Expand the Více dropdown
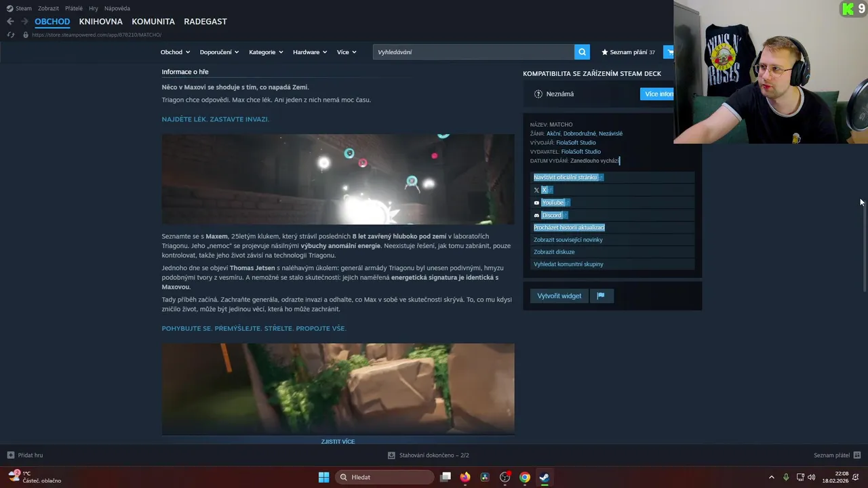The image size is (868, 488). (347, 52)
